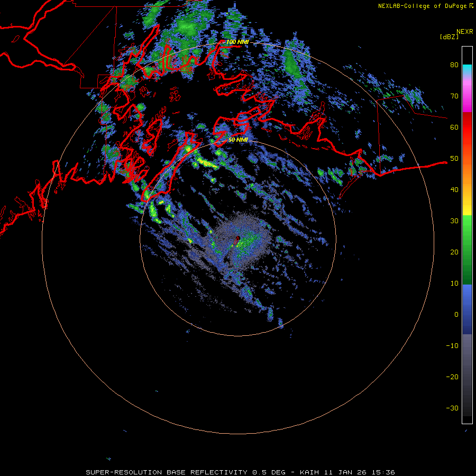Click the KAIH radar site marker at center
The height and width of the screenshot is (476, 476).
[x=237, y=240]
